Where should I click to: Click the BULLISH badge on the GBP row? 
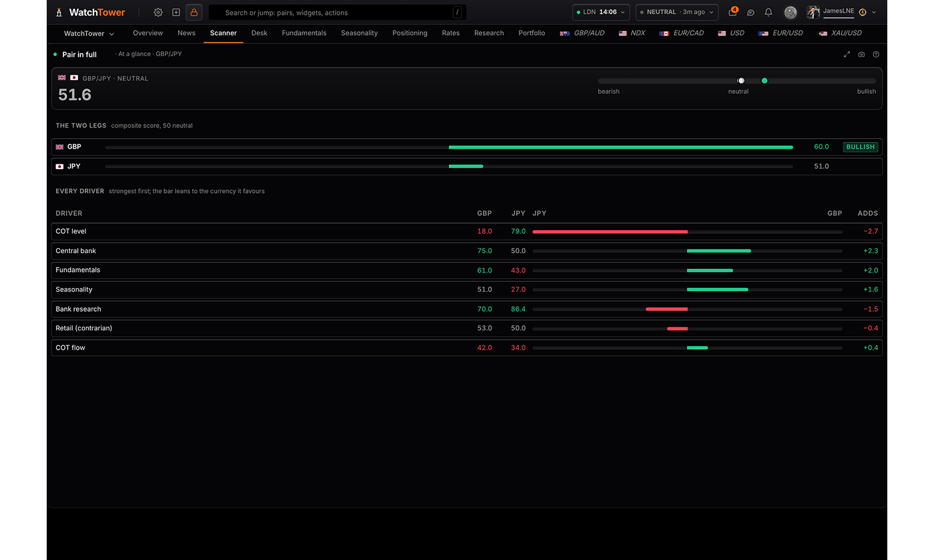tap(861, 147)
